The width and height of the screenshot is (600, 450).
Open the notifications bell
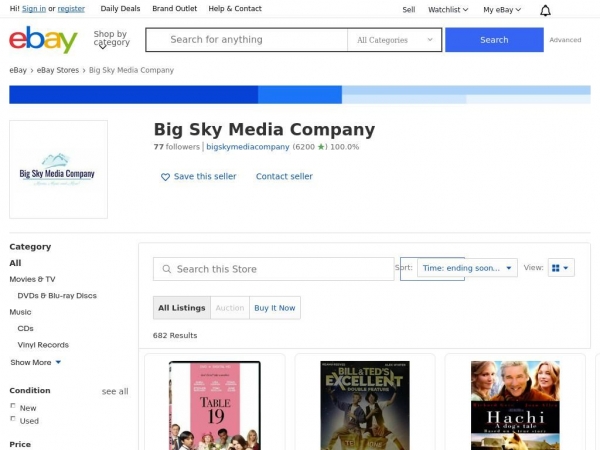coord(545,10)
